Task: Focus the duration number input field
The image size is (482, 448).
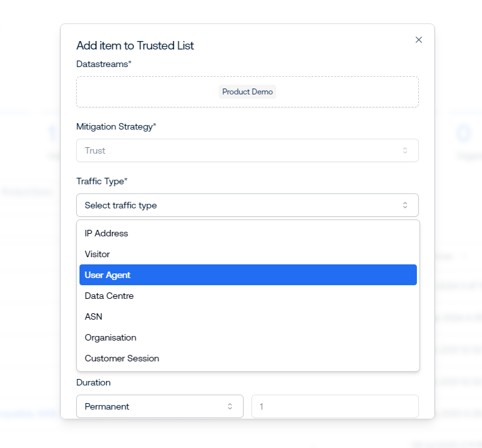Action: (335, 406)
